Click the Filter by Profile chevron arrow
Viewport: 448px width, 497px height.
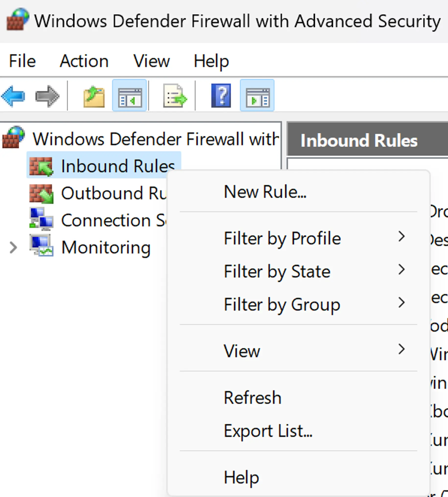[401, 237]
